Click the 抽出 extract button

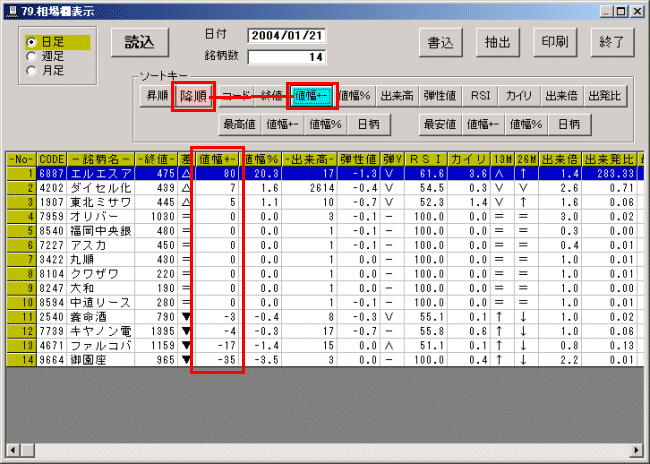tap(498, 42)
